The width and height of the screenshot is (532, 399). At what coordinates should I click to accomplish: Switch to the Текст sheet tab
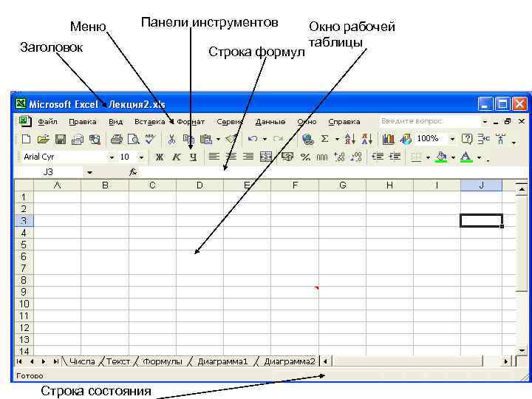pos(118,361)
